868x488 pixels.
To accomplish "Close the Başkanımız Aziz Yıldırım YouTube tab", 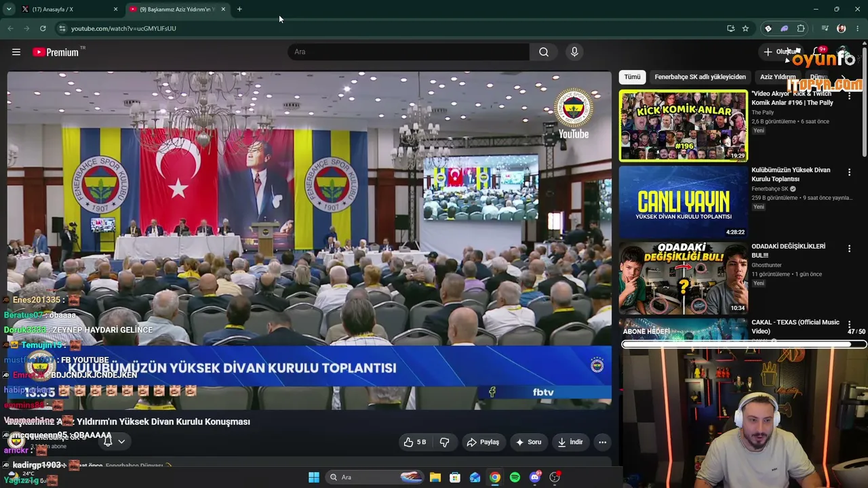I will tap(223, 9).
